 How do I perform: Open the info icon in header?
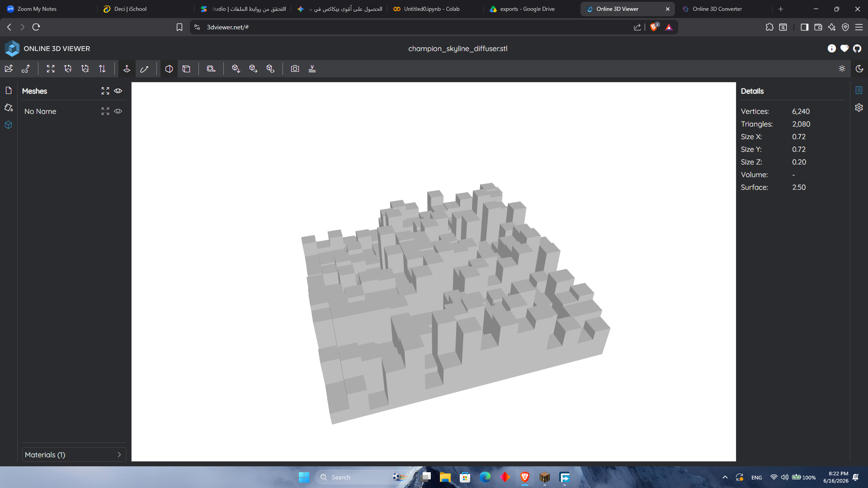[x=832, y=48]
